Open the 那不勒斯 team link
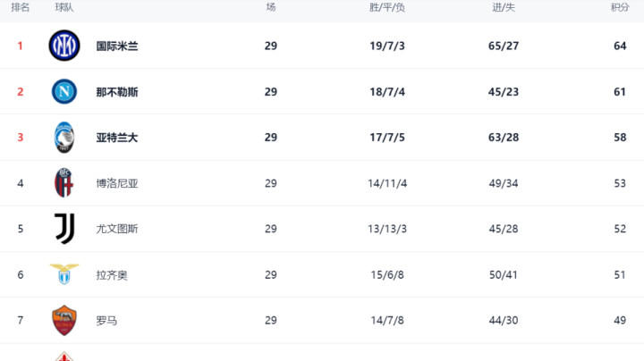Screen dimensions: 644x361 [117, 92]
